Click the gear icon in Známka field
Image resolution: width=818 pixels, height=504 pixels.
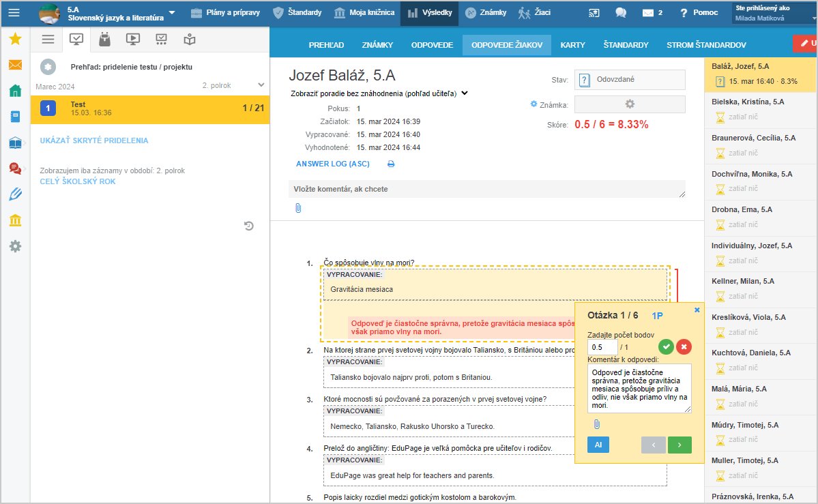[629, 104]
